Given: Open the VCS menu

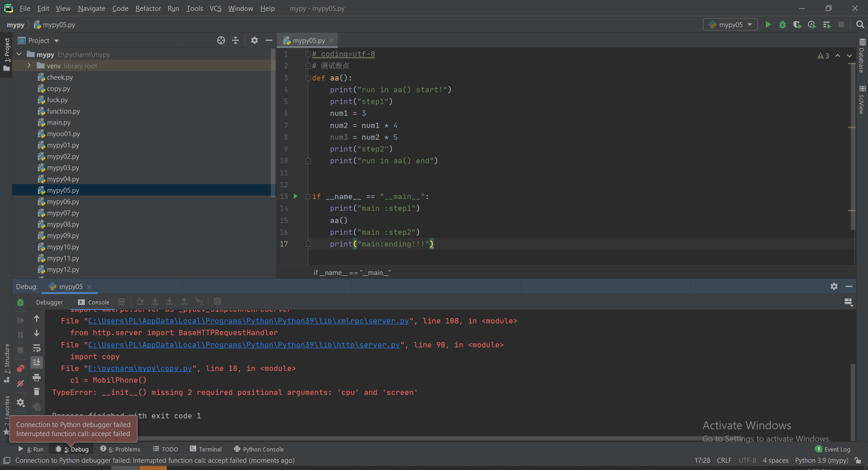Looking at the screenshot, I should point(215,9).
